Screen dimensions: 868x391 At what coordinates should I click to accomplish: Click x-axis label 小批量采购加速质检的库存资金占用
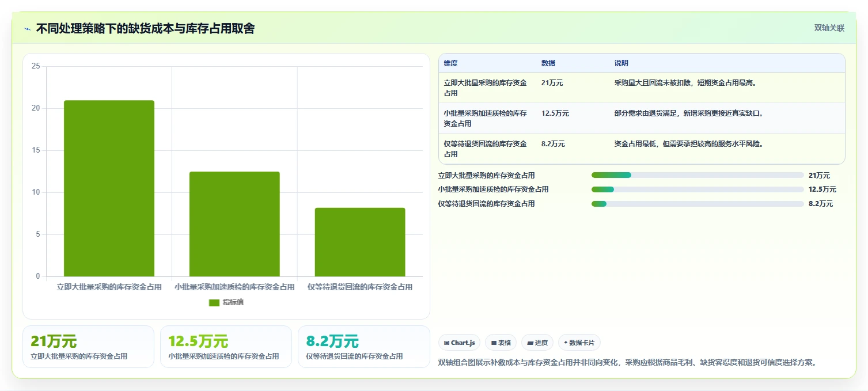point(234,287)
